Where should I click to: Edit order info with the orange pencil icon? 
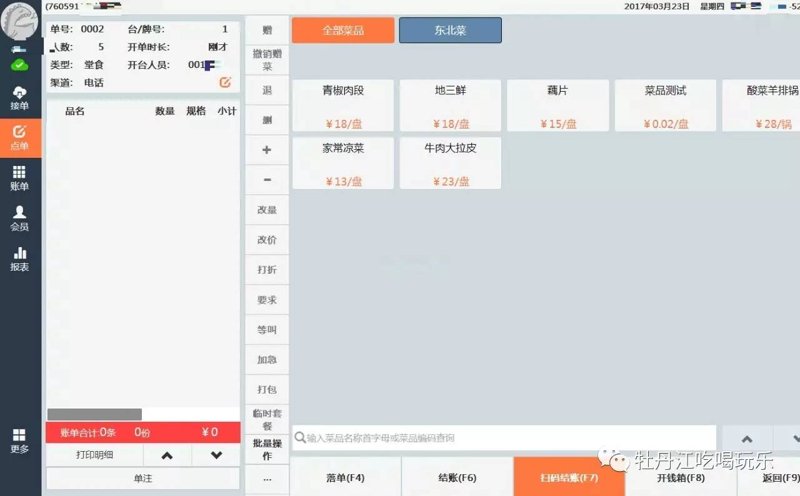(x=225, y=82)
